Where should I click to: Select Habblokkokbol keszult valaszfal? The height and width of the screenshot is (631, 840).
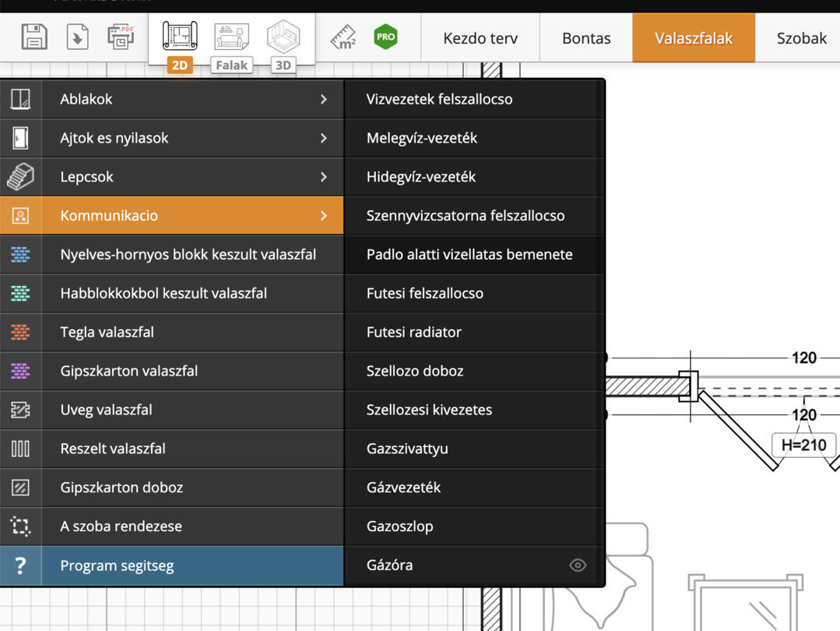click(x=171, y=293)
